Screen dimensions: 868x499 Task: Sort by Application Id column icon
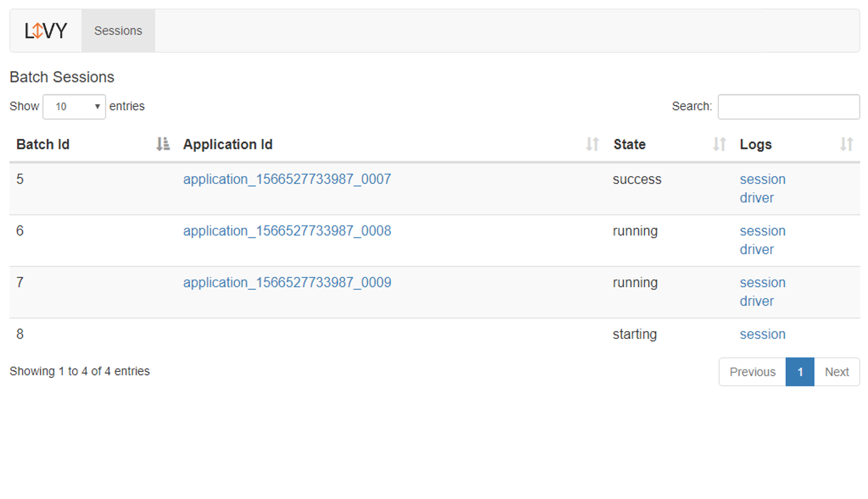click(x=592, y=144)
